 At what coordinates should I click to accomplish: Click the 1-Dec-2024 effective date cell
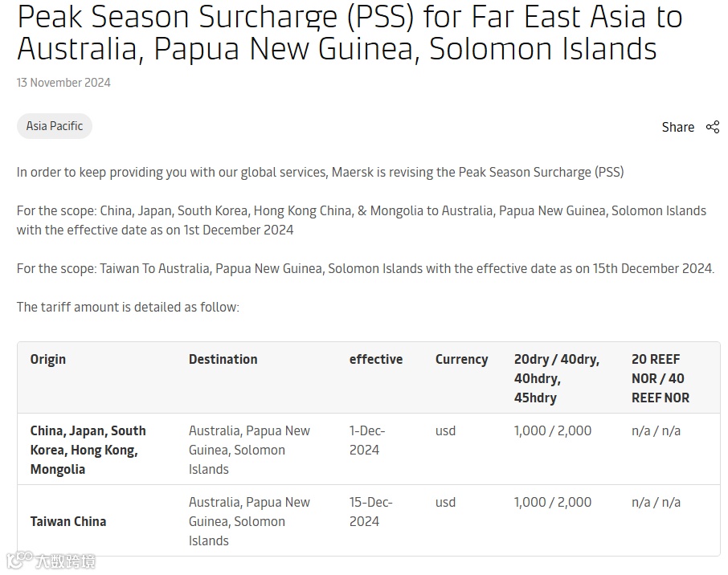pyautogui.click(x=367, y=440)
